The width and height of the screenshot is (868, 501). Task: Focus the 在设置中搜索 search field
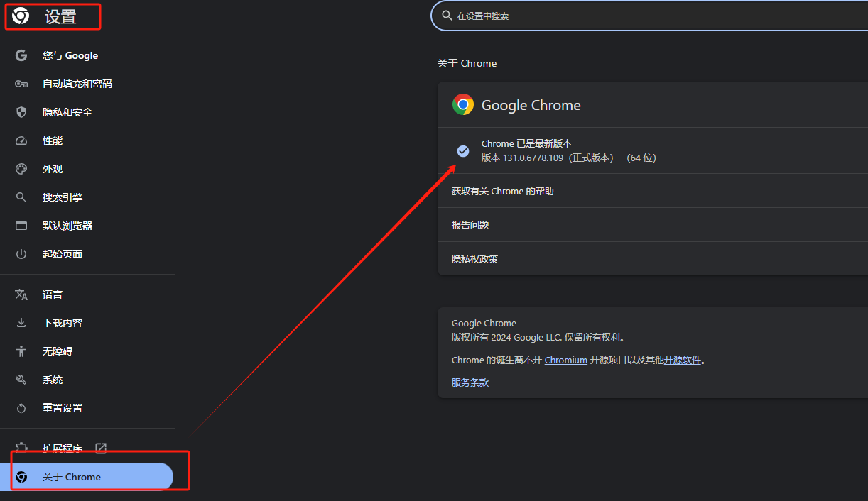[650, 16]
